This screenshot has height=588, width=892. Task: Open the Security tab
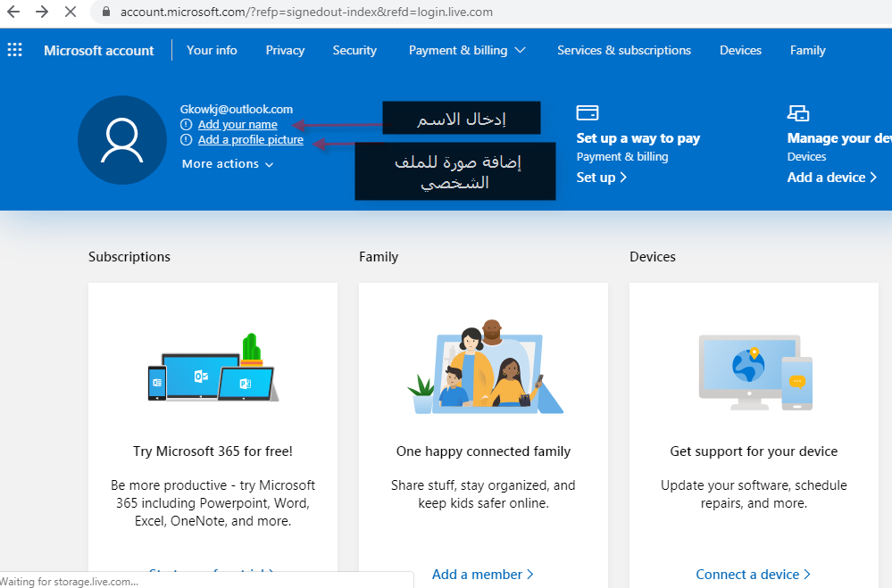coord(354,50)
